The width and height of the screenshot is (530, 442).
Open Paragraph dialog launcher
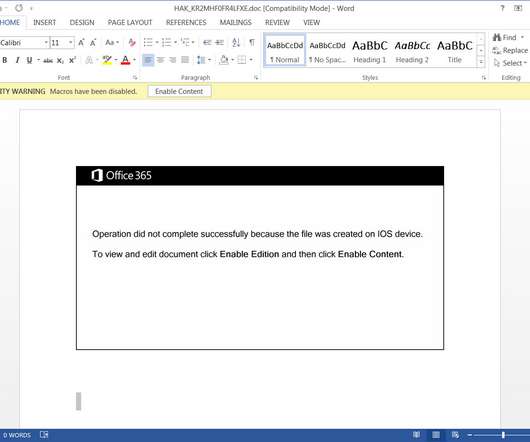coord(256,78)
